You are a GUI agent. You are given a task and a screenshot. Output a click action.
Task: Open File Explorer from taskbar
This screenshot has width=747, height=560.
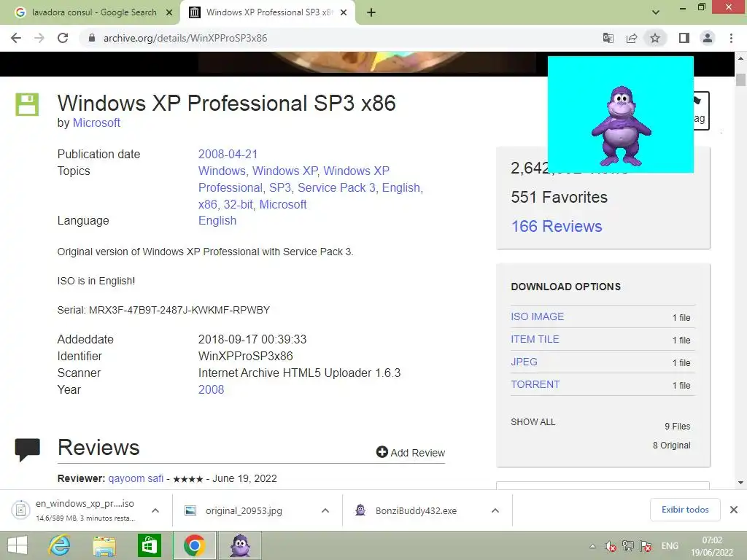tap(104, 545)
